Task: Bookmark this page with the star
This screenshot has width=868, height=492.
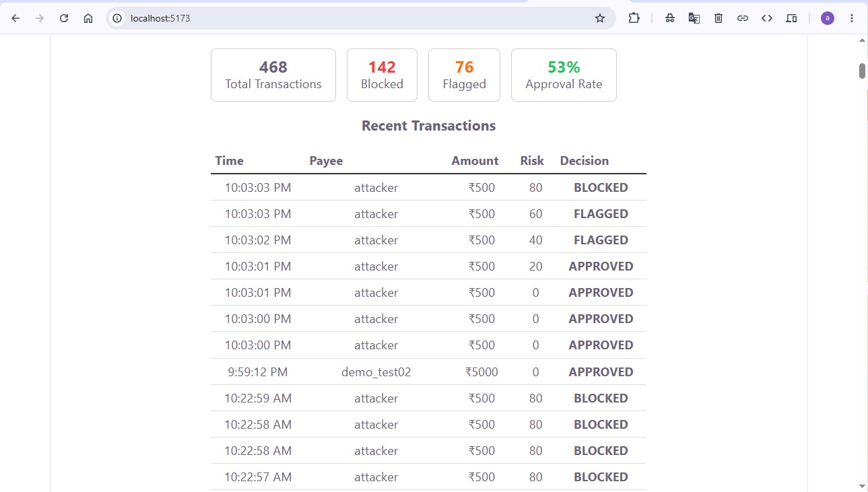Action: (600, 18)
